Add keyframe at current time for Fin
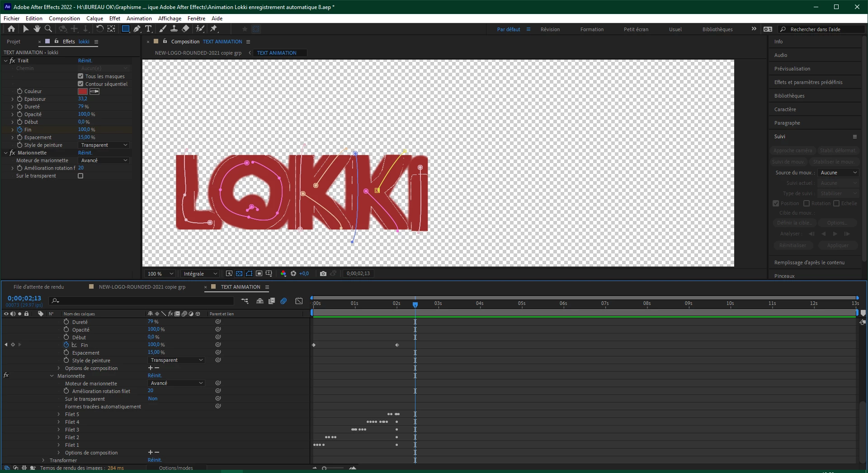Screen dimensions: 868x473 click(13, 345)
